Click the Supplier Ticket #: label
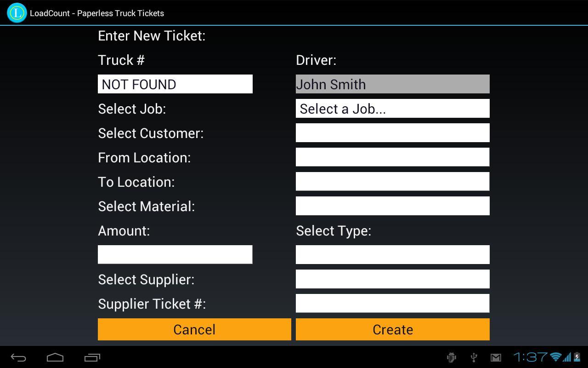588x368 pixels. (152, 304)
